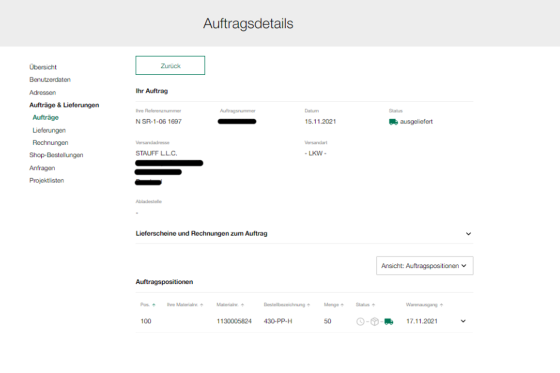The image size is (560, 373).
Task: Expand position 100 row details chevron
Action: coord(463,321)
